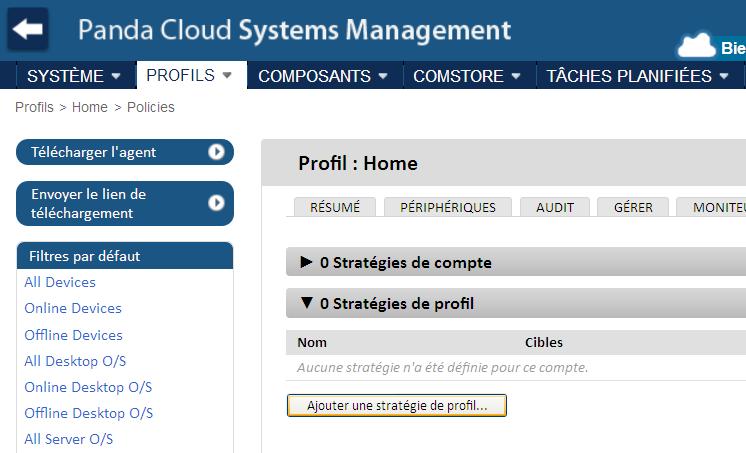Image resolution: width=746 pixels, height=453 pixels.
Task: Switch to the AUDIT tab
Action: coord(555,207)
